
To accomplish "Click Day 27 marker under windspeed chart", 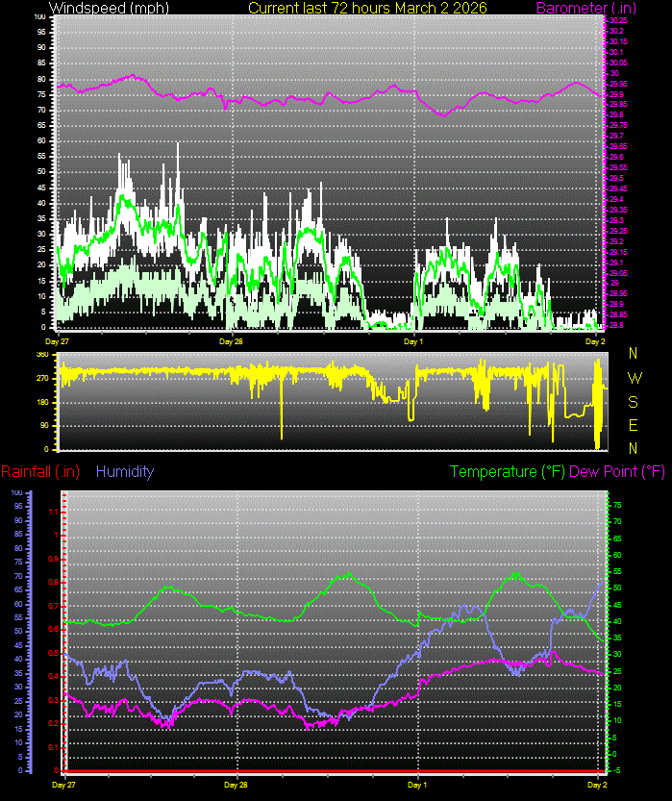I will 57,340.
